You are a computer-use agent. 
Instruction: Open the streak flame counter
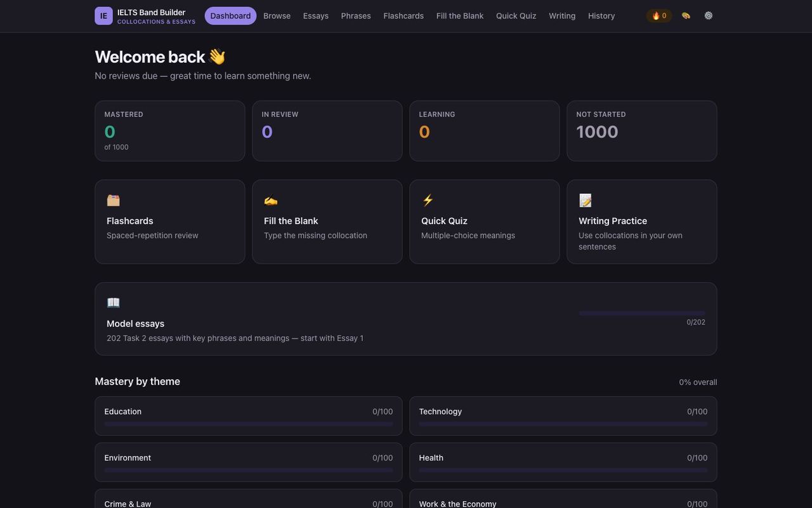(659, 16)
